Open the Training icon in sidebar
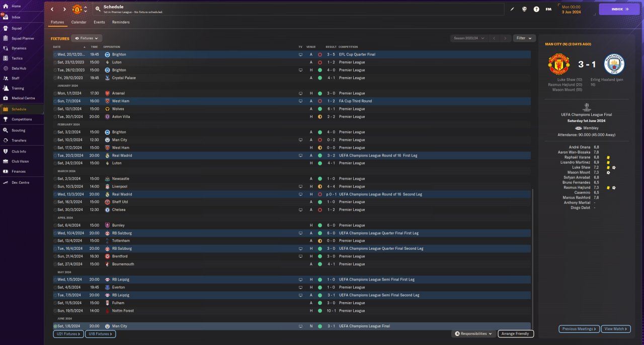 pyautogui.click(x=5, y=88)
